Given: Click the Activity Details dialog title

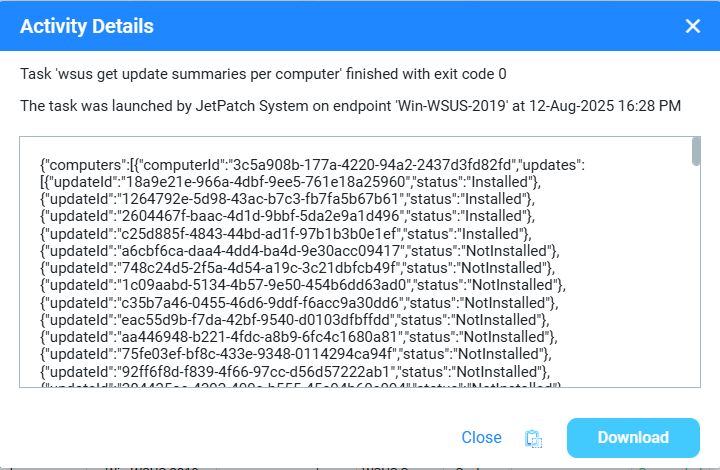Looking at the screenshot, I should [87, 26].
